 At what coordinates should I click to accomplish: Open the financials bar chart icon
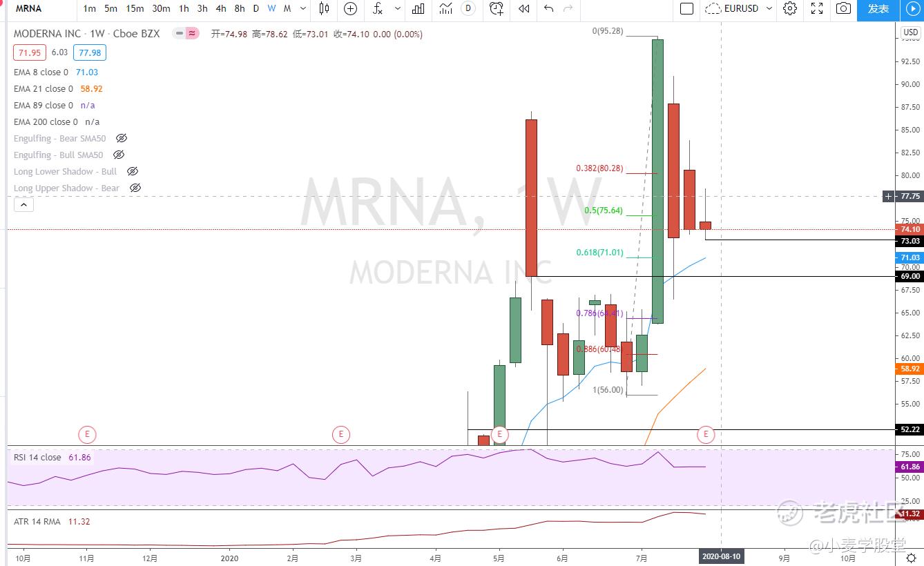(x=418, y=9)
